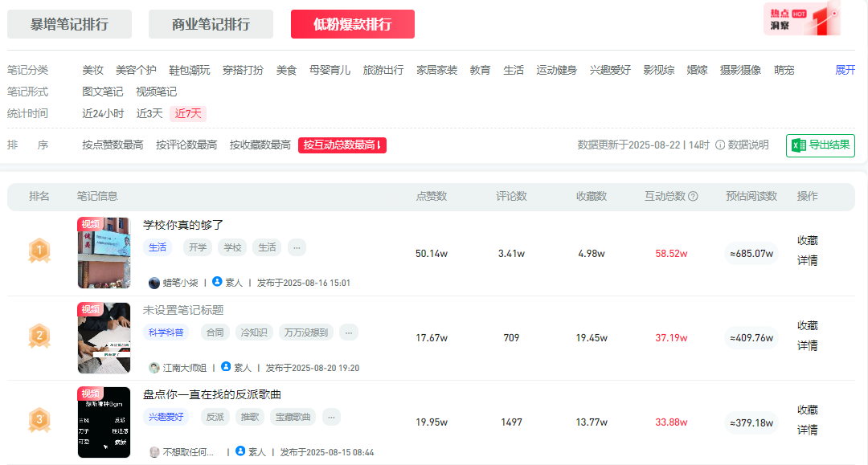Select the 近3天 time range
This screenshot has height=465, width=868.
pyautogui.click(x=149, y=113)
